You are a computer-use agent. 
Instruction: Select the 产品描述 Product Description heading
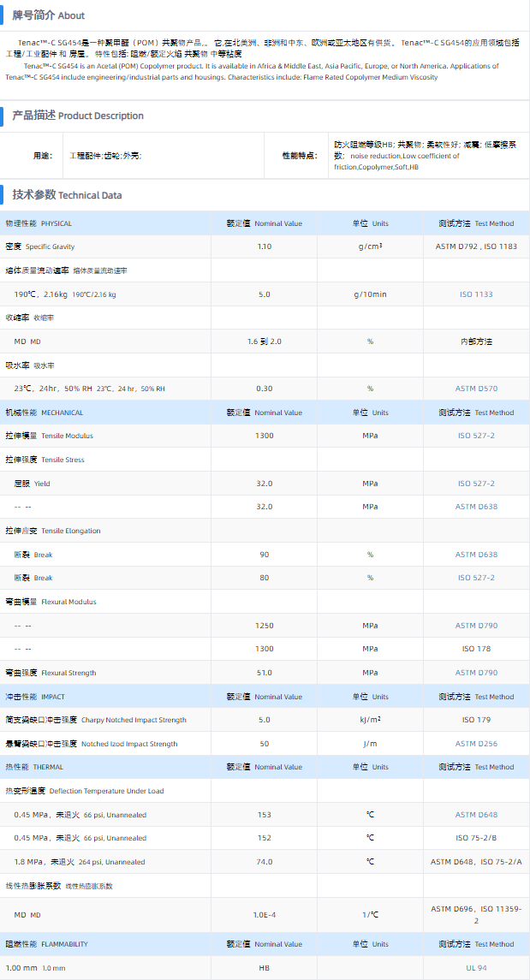(78, 116)
